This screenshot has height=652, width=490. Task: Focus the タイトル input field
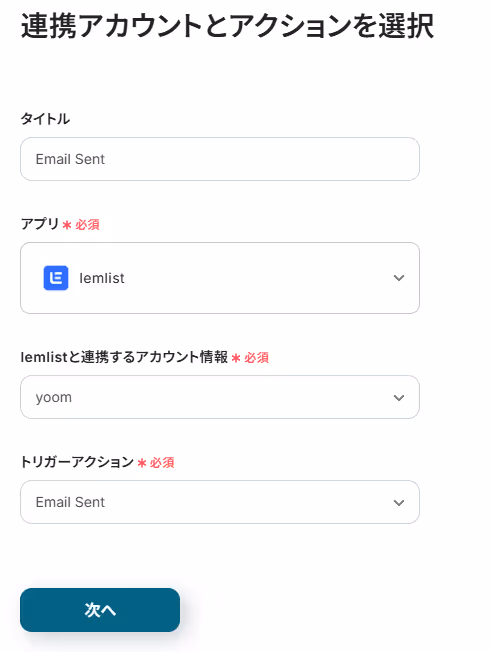[x=220, y=159]
